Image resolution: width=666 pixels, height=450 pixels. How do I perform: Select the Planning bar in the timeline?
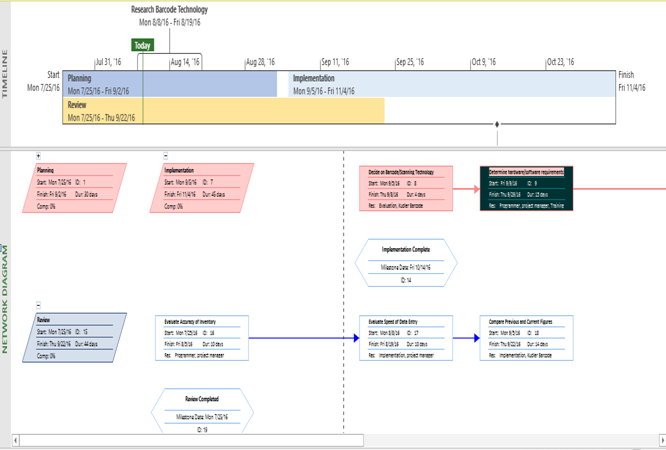(x=170, y=84)
